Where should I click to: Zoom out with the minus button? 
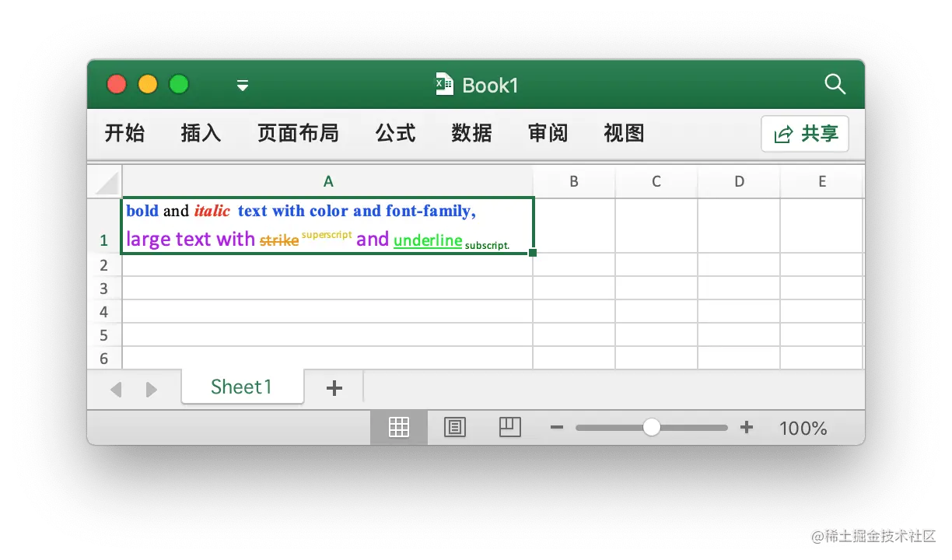pos(557,427)
